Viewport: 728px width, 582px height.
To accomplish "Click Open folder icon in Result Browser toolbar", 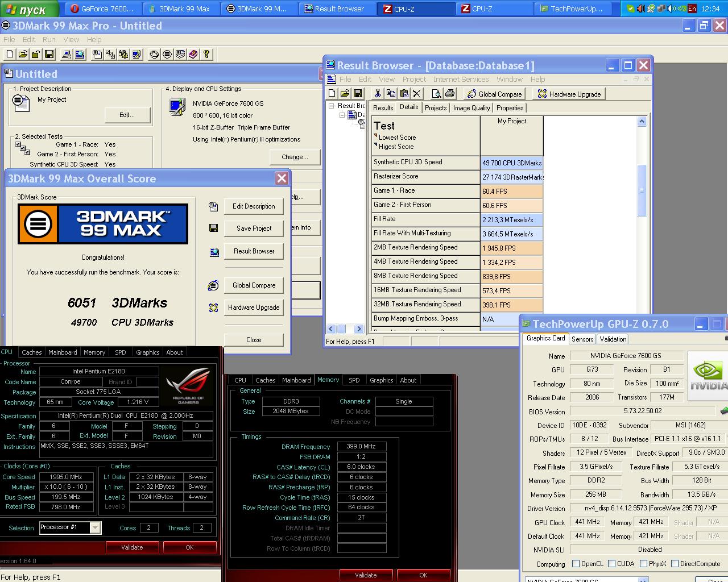I will pyautogui.click(x=345, y=94).
